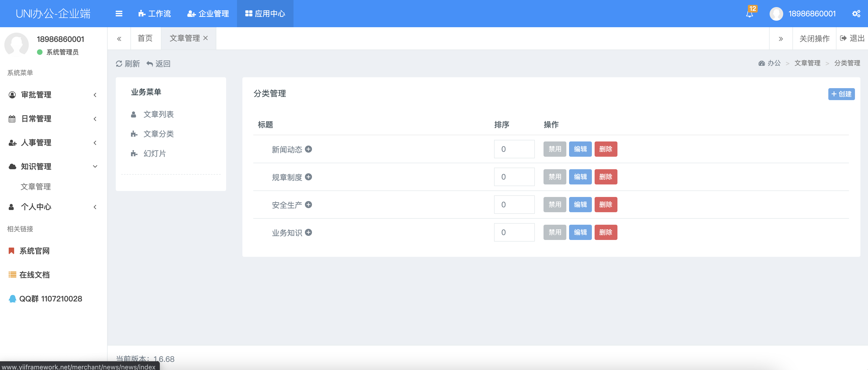Disable the 规章制度 category
Viewport: 868px width, 370px height.
[x=554, y=177]
